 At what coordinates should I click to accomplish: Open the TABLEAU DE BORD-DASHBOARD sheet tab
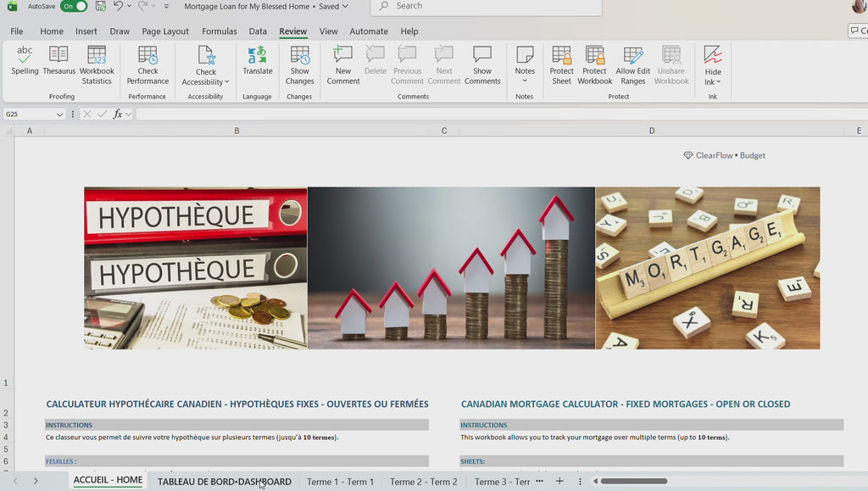click(224, 482)
